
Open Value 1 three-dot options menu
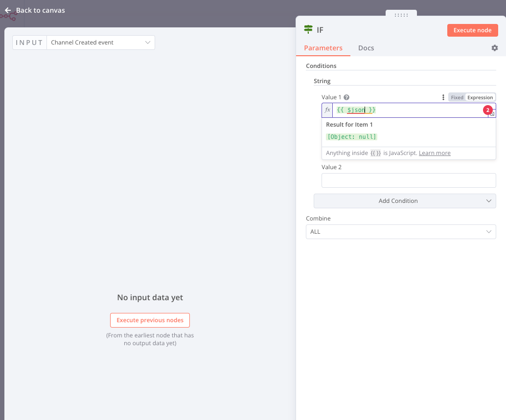coord(443,97)
